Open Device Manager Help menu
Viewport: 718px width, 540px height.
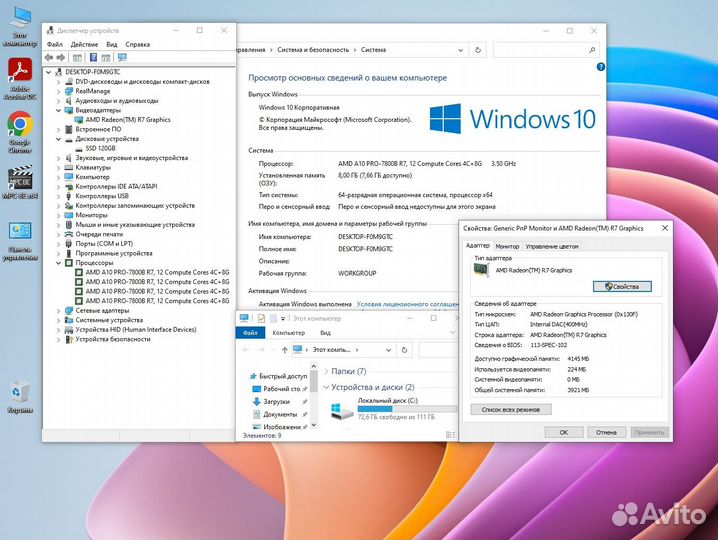pos(137,44)
